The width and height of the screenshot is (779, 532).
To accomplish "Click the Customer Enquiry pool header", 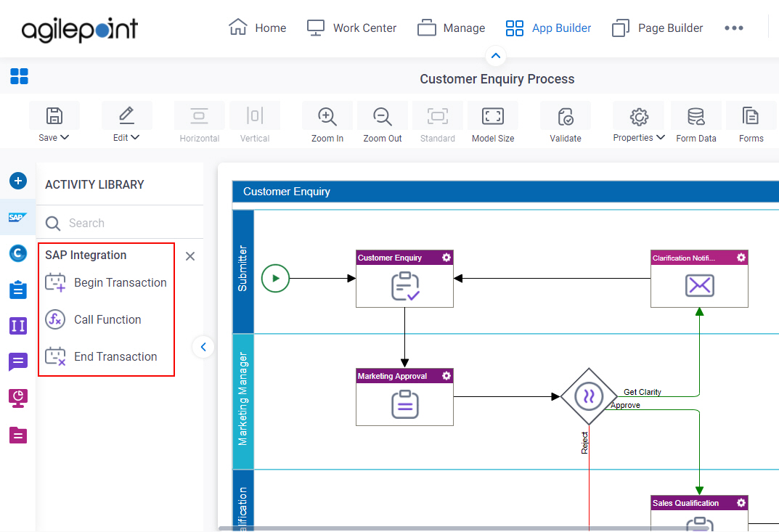I will [x=505, y=192].
